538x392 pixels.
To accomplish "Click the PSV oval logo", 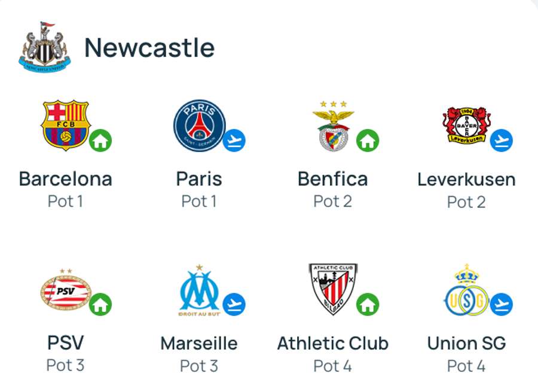I will 66,290.
